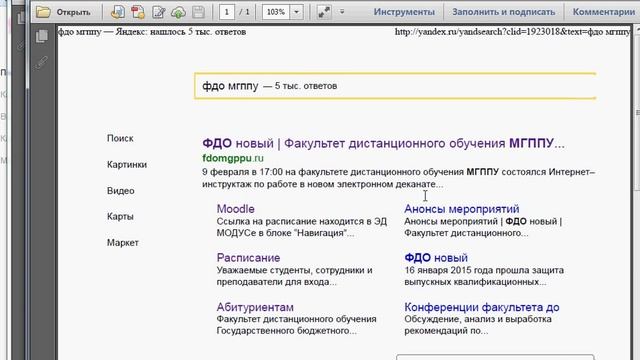Open the Заполнить и подписать panel
640x360 pixels.
pos(503,12)
